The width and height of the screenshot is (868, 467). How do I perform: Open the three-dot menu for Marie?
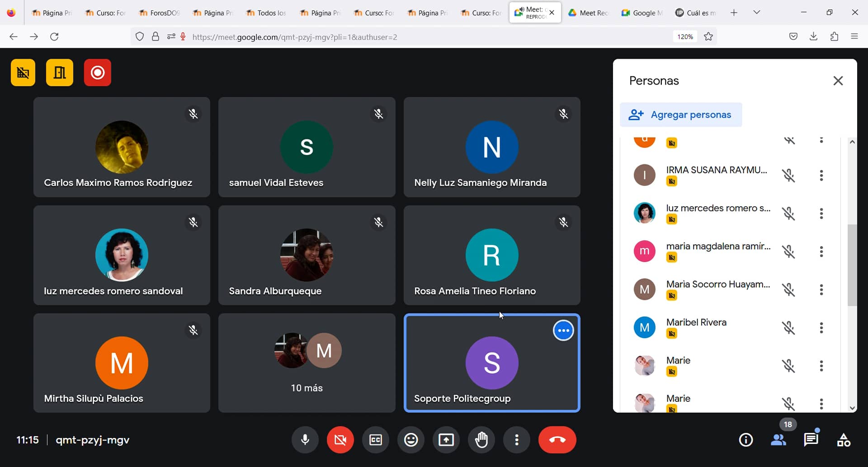coord(822,366)
